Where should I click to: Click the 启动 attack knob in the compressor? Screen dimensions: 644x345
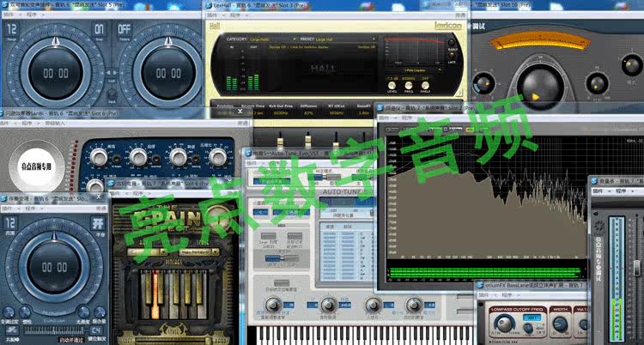138,157
